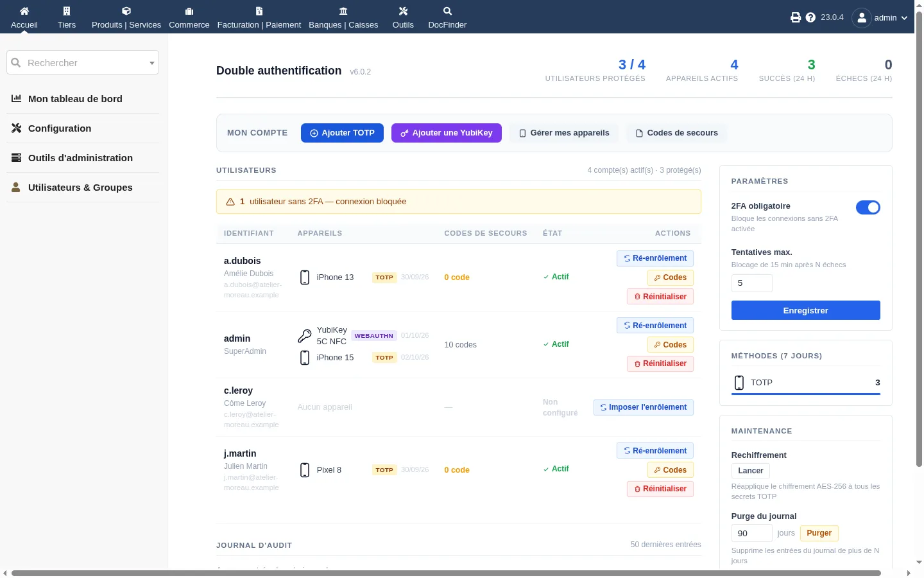924x578 pixels.
Task: Click Réinitialiser for a.dubois
Action: [660, 297]
